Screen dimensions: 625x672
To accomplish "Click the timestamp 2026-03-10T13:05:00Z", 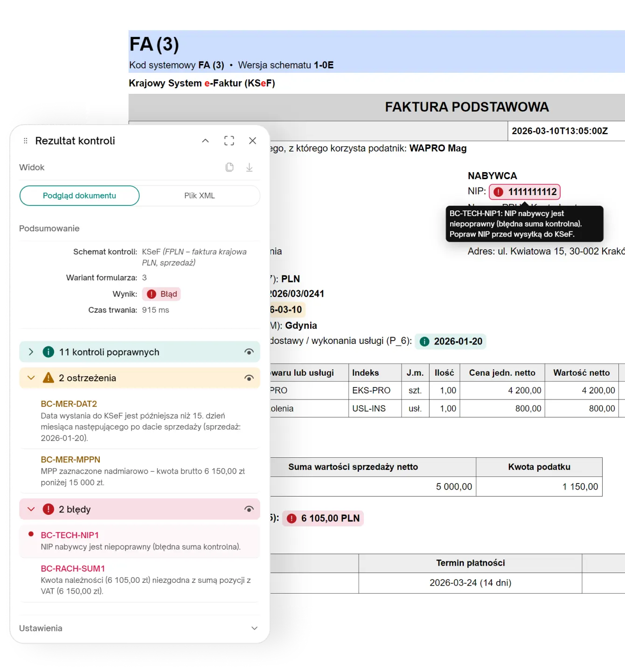I will pos(560,131).
